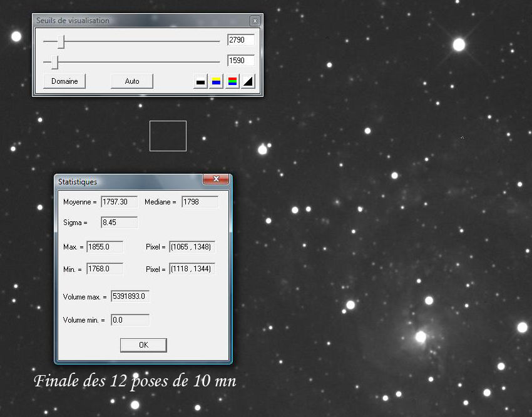The height and width of the screenshot is (417, 532).
Task: Apply the RGB false color palette icon
Action: tap(231, 81)
